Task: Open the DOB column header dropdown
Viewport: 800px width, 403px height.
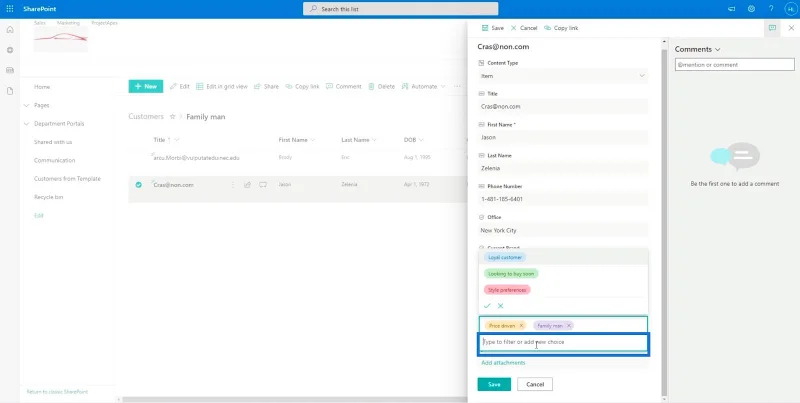Action: pyautogui.click(x=421, y=140)
